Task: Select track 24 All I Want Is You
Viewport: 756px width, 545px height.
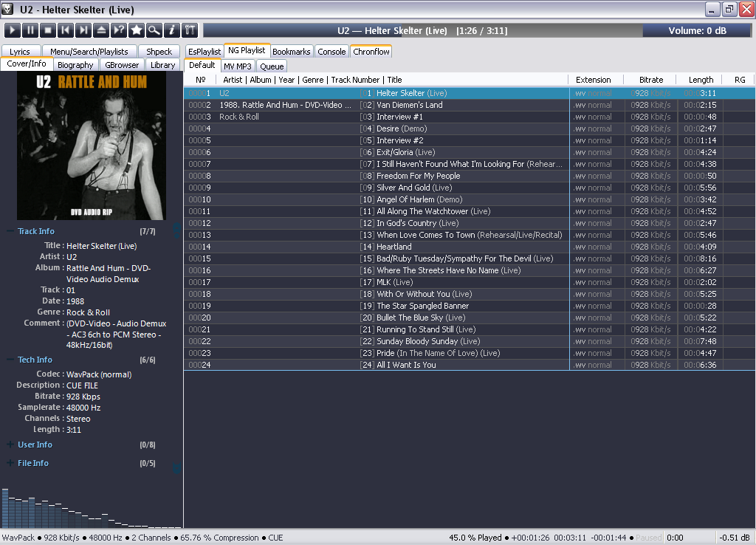Action: click(x=469, y=365)
